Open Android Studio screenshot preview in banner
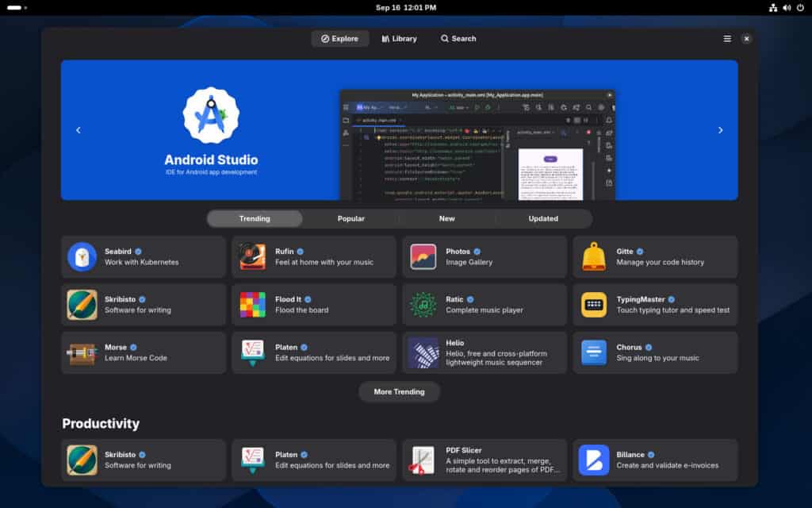 point(477,145)
